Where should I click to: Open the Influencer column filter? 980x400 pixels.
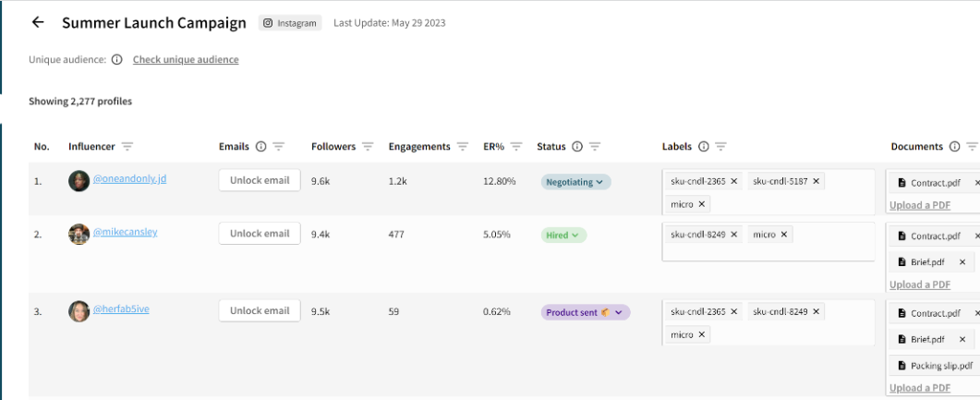127,147
